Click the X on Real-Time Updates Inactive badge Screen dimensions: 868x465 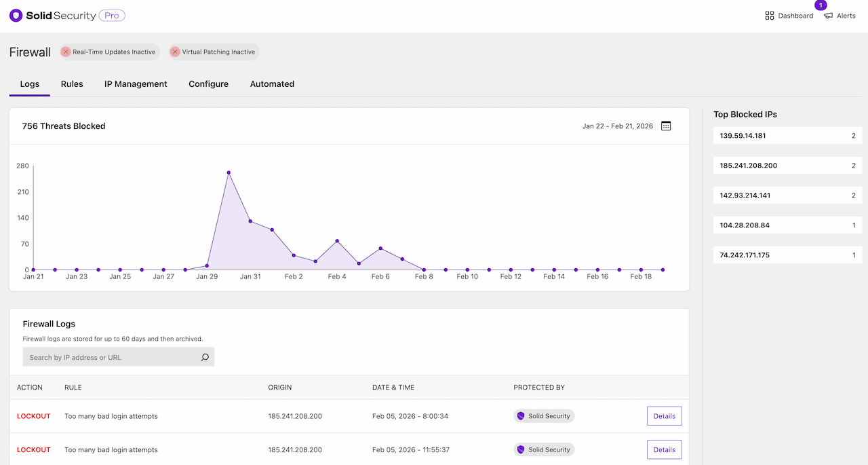(65, 52)
